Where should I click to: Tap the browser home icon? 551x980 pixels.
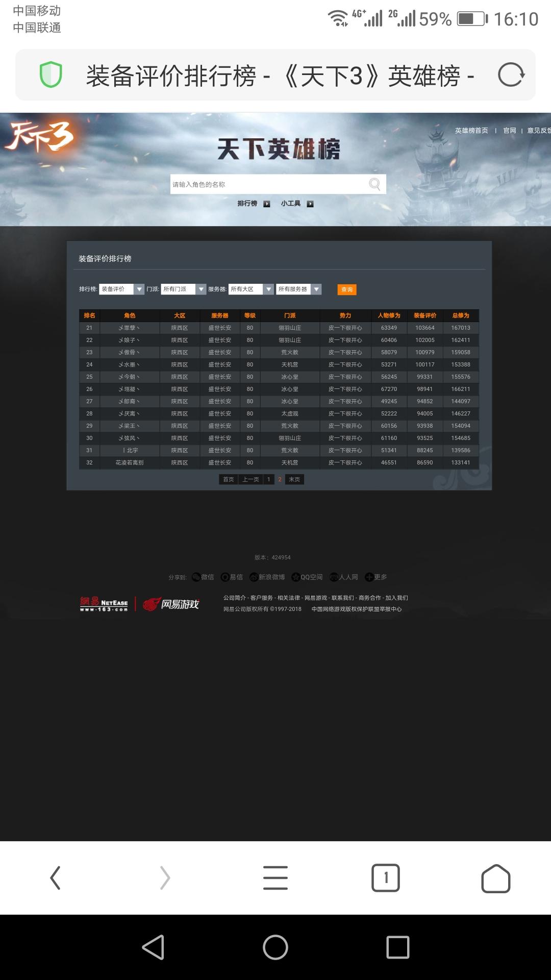click(496, 878)
